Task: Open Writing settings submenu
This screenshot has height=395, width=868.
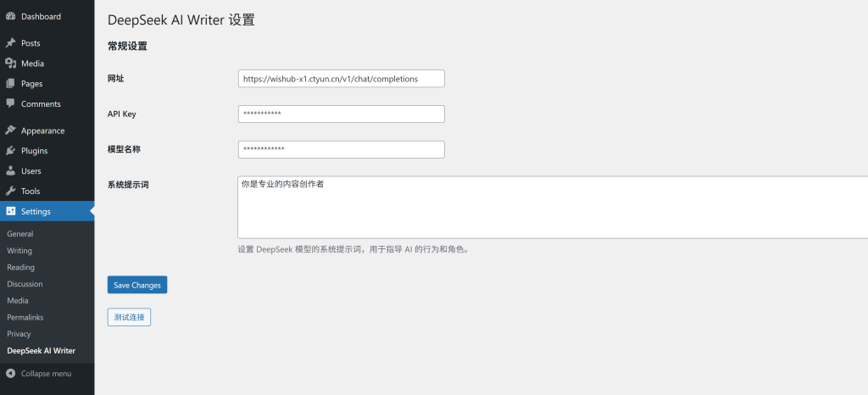Action: 19,251
